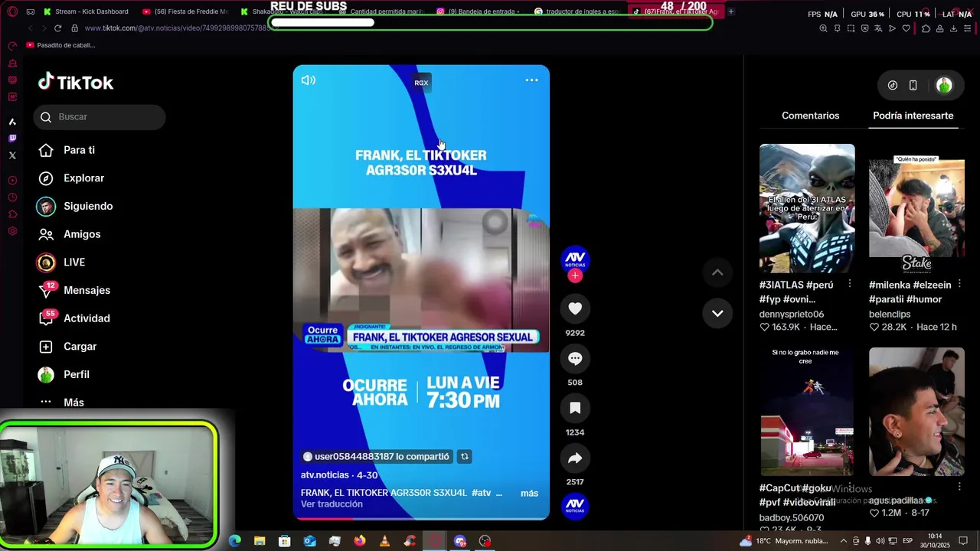This screenshot has width=980, height=551.
Task: Click the video progress bar at the bottom
Action: point(421,518)
